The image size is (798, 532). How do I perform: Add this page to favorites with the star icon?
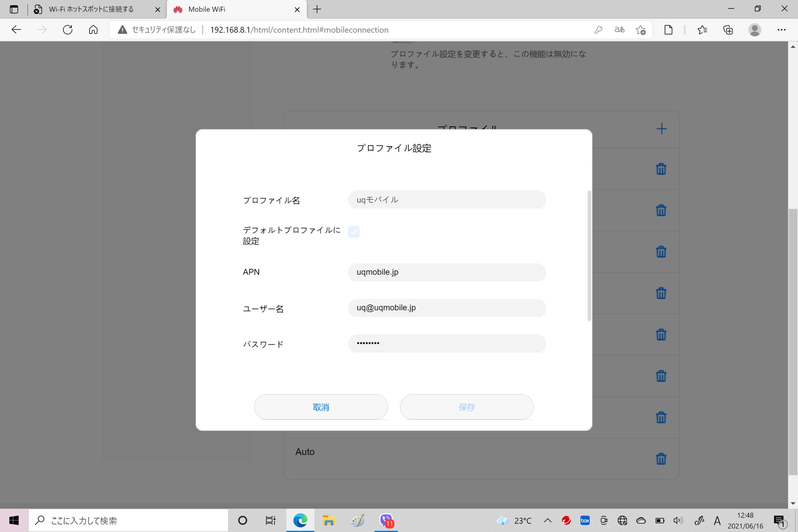(x=640, y=30)
